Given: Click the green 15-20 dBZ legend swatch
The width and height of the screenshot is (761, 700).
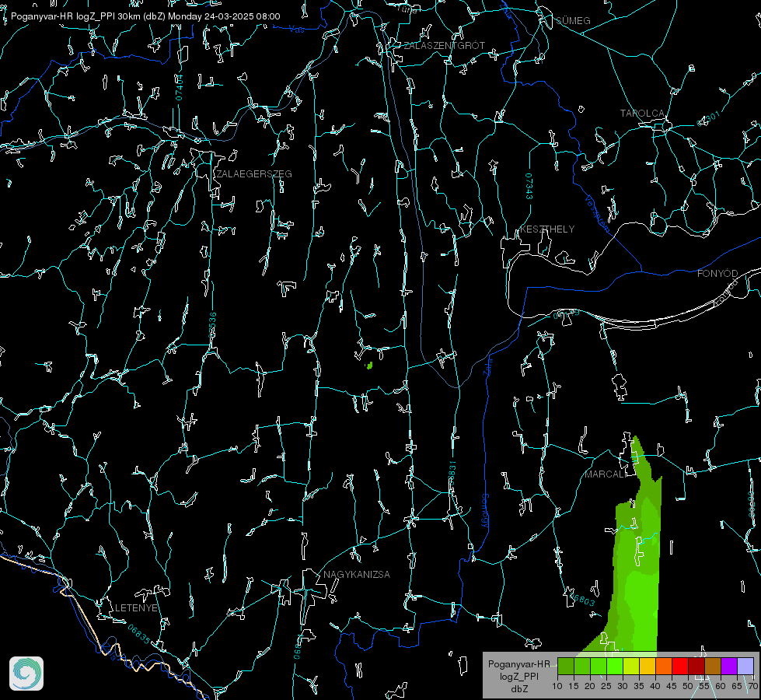Looking at the screenshot, I should (x=582, y=666).
